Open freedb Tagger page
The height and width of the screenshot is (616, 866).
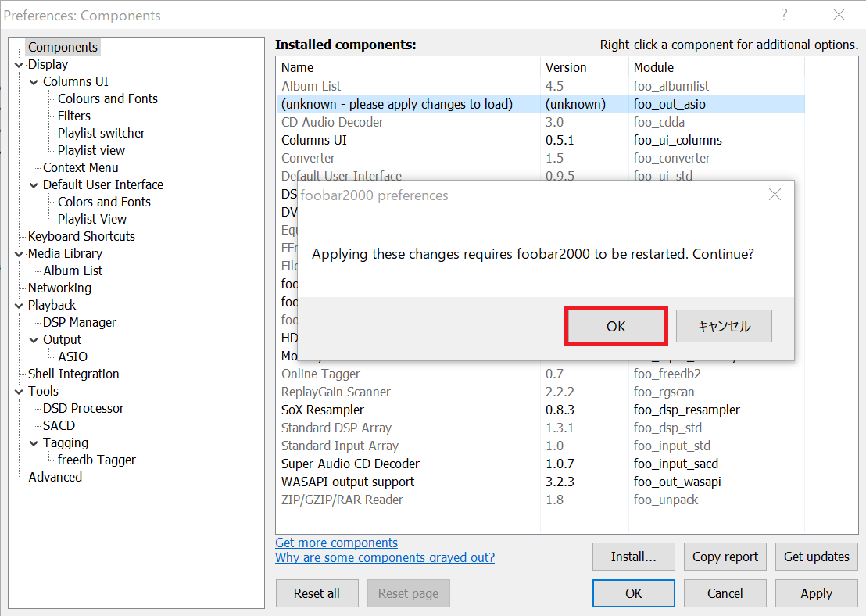tap(97, 459)
